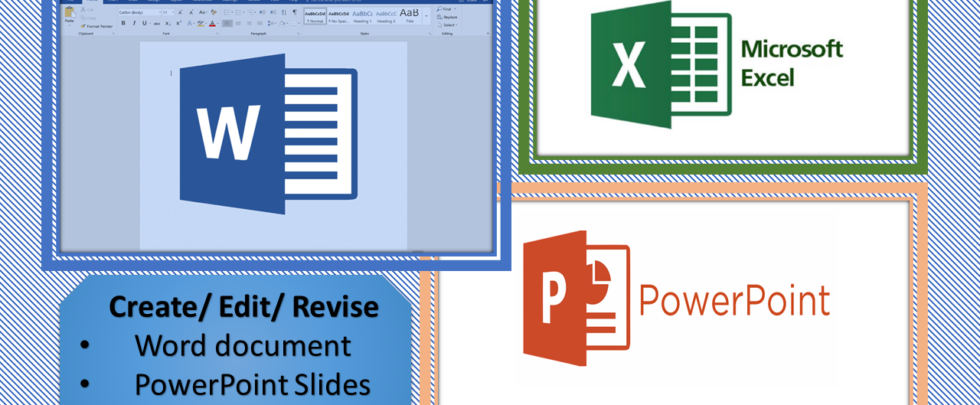The height and width of the screenshot is (405, 980).
Task: Toggle Bold formatting in Font group
Action: coord(123,23)
